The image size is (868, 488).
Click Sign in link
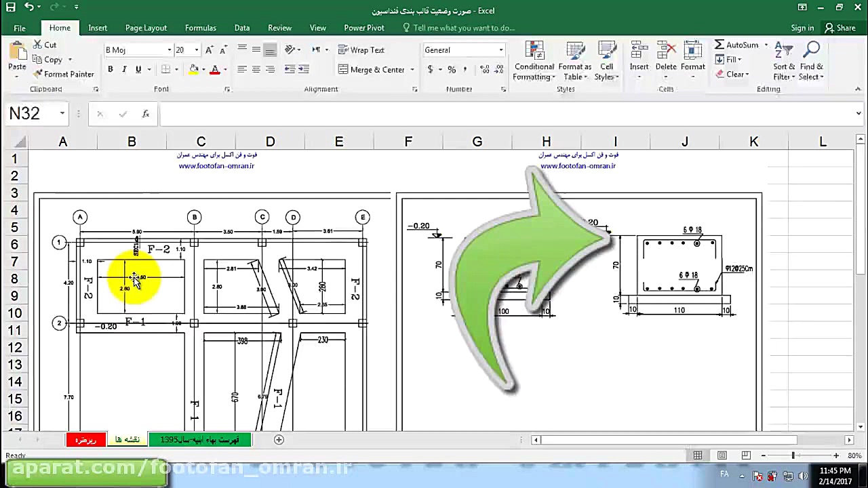(802, 28)
